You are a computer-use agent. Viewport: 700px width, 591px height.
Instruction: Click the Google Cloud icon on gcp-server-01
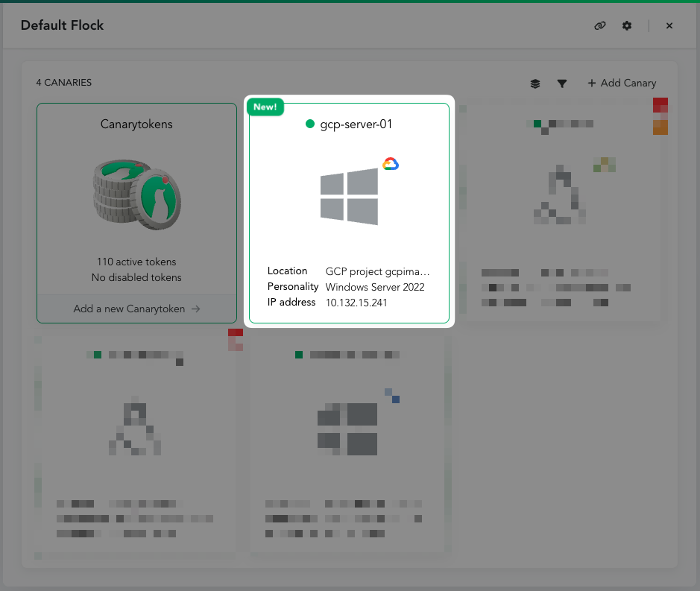(391, 164)
